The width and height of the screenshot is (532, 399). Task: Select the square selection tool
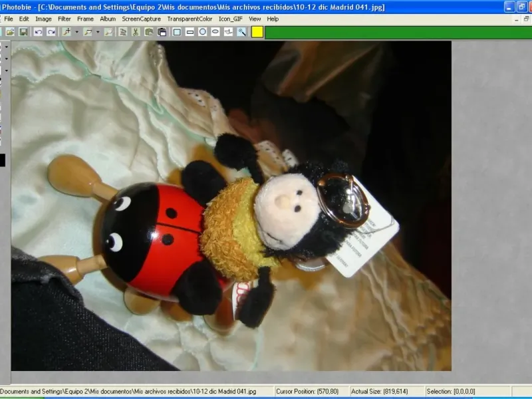coord(177,32)
